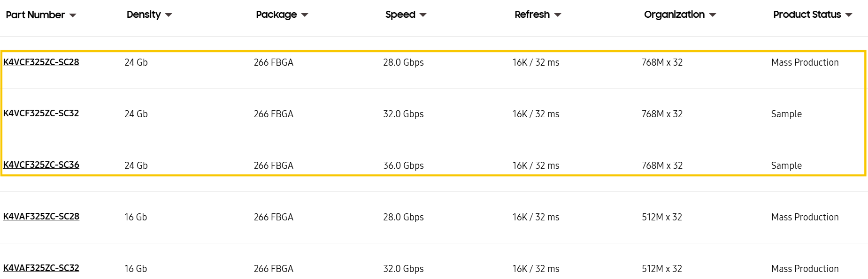The height and width of the screenshot is (279, 868).
Task: Click the Part Number column header
Action: pos(35,15)
